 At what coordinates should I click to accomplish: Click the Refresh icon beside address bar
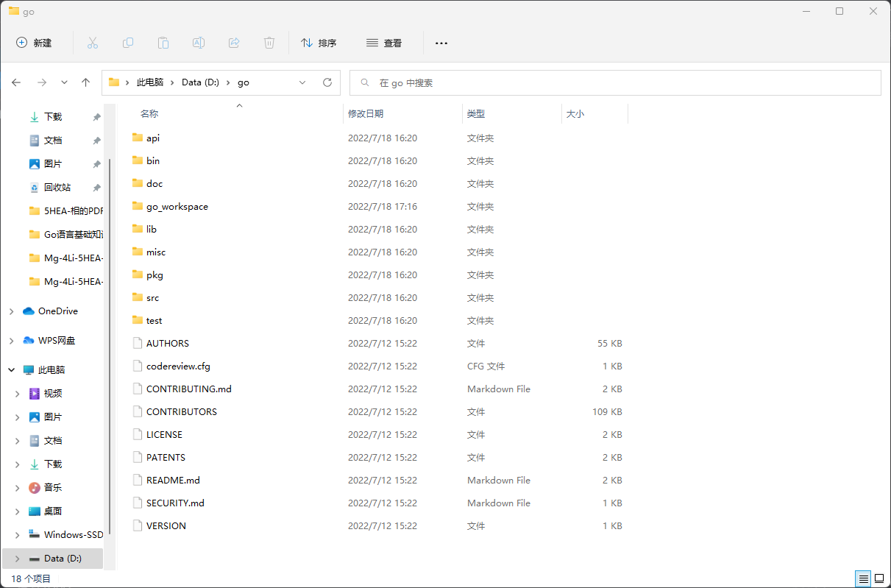pyautogui.click(x=328, y=82)
